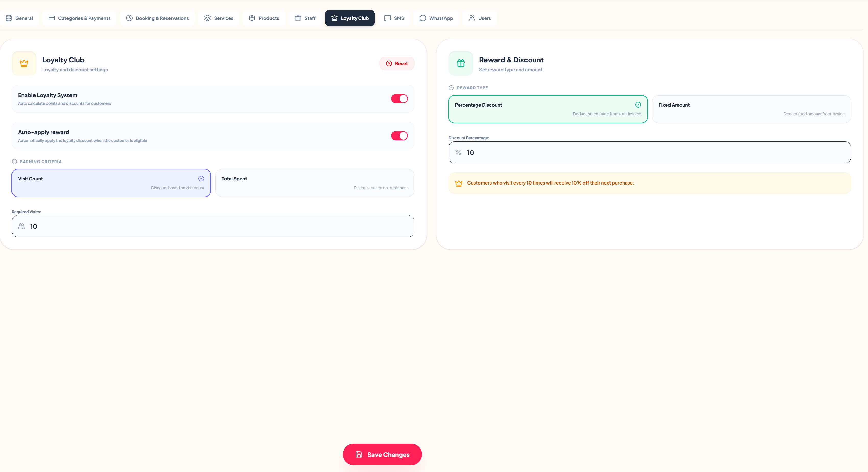Click the check icon next to REWARD TYPE
This screenshot has height=472, width=868.
pos(451,88)
